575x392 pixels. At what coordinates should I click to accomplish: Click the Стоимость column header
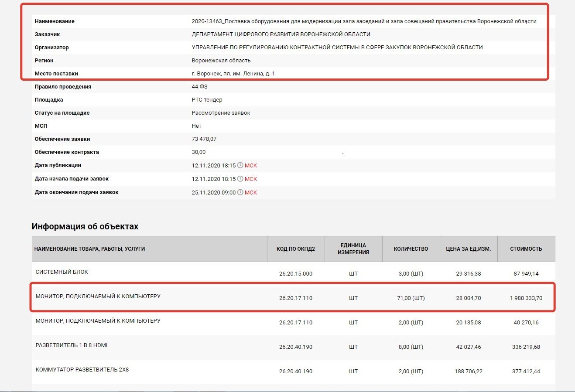pos(526,249)
